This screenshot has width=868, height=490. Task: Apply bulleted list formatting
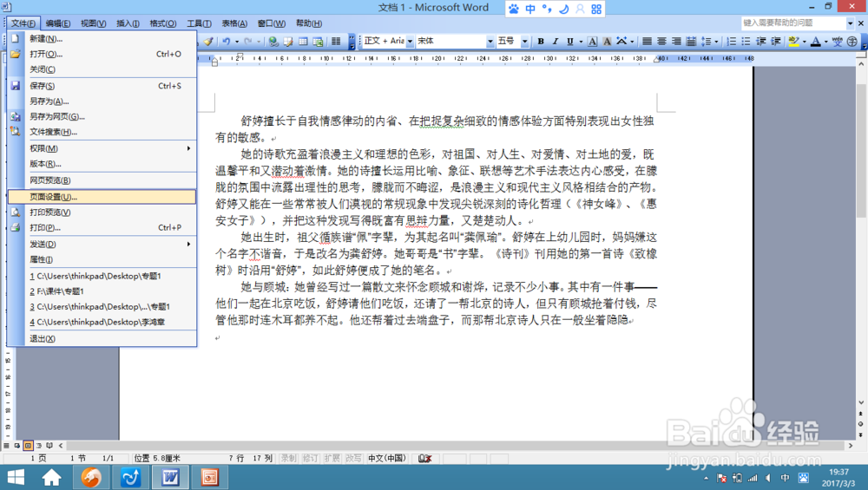(746, 42)
